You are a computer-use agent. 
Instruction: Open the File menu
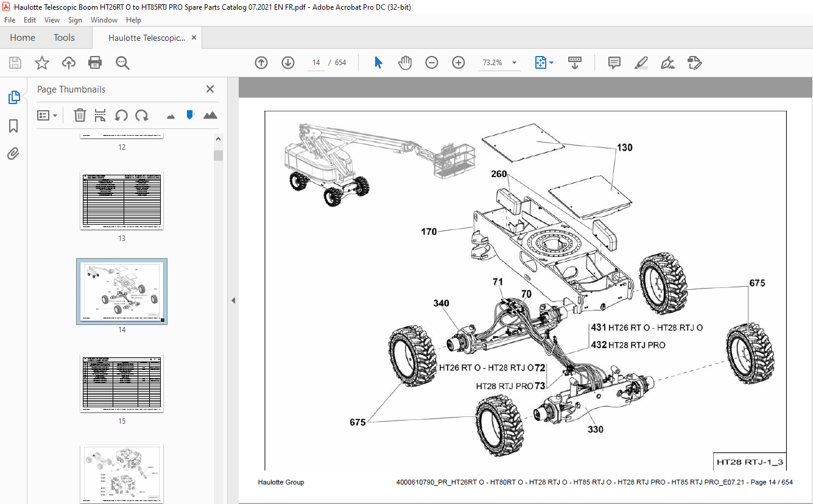tap(10, 20)
